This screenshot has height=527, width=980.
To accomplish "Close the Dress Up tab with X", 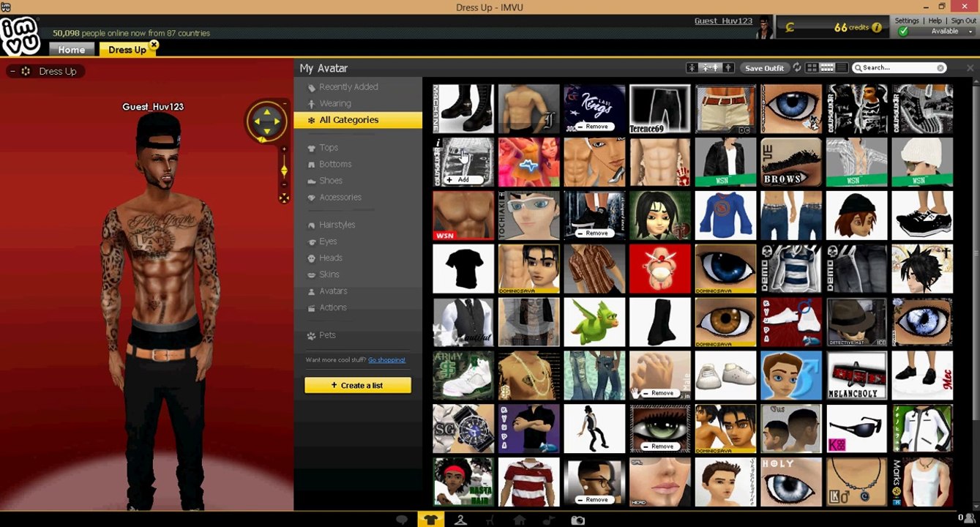I will (x=154, y=45).
